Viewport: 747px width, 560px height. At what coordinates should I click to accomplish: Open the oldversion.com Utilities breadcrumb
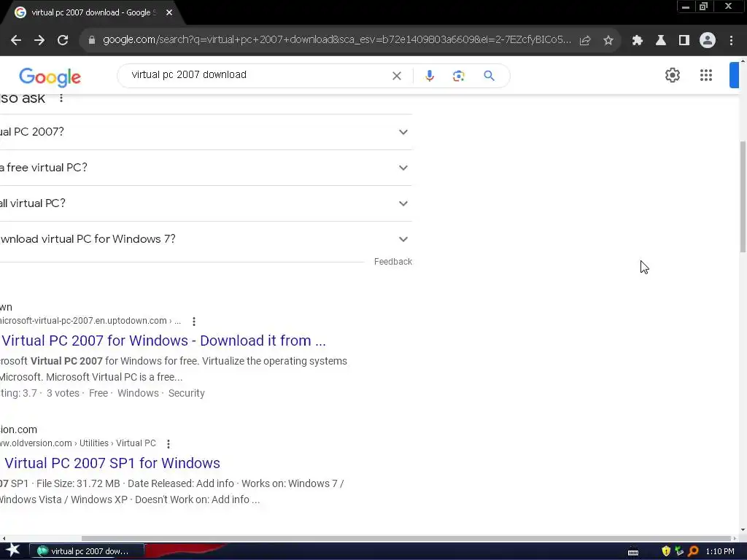[94, 443]
